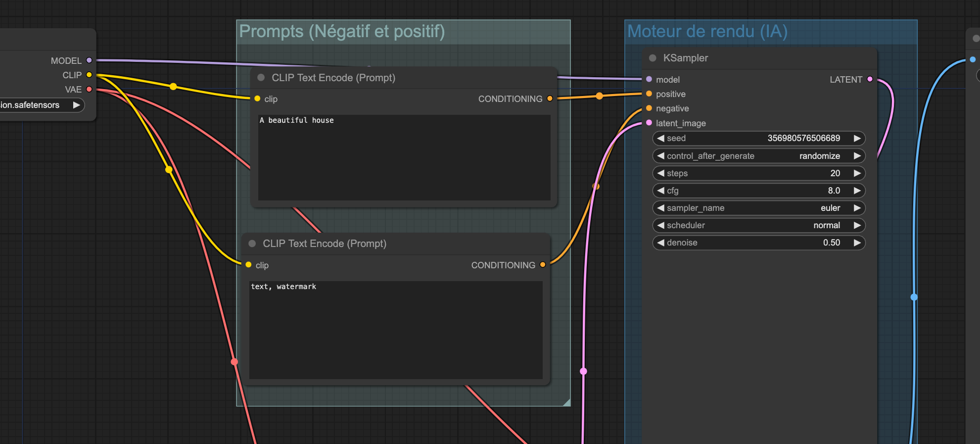Collapse the positive CLIP Text Encode node
The width and height of the screenshot is (980, 444).
pos(261,78)
